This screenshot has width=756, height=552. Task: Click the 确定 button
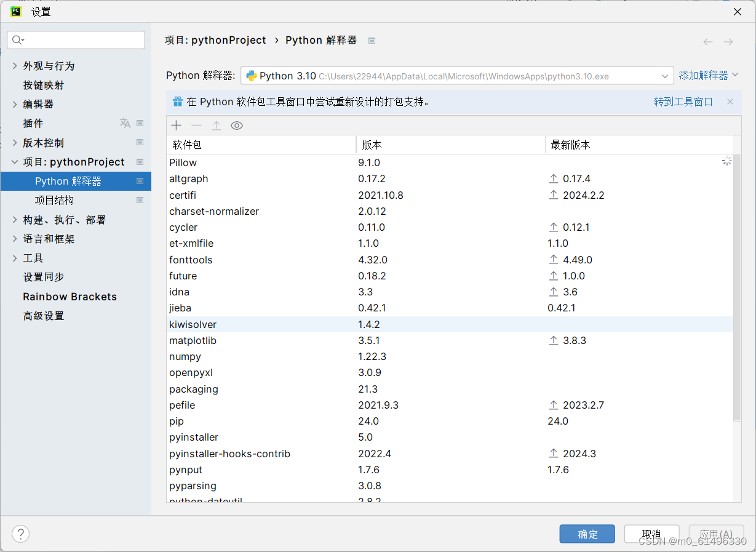click(587, 534)
